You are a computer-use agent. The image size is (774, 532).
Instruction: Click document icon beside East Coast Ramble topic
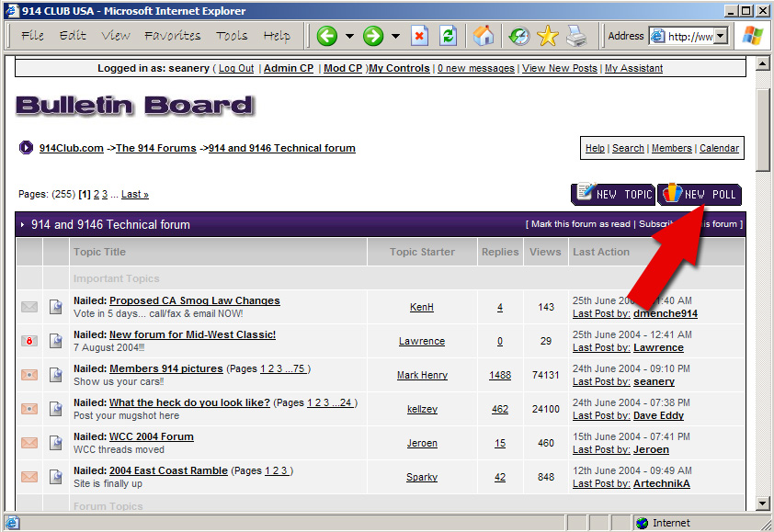tap(56, 477)
